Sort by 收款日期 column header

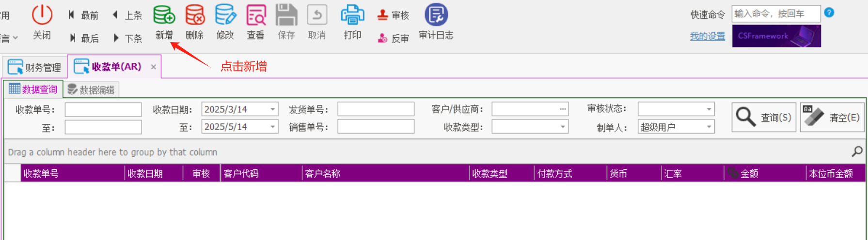154,173
